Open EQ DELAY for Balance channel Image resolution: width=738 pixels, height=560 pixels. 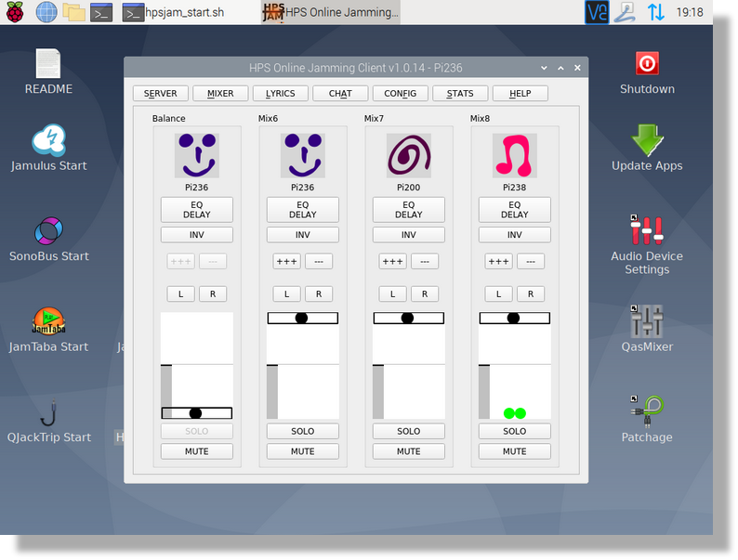[x=197, y=210]
